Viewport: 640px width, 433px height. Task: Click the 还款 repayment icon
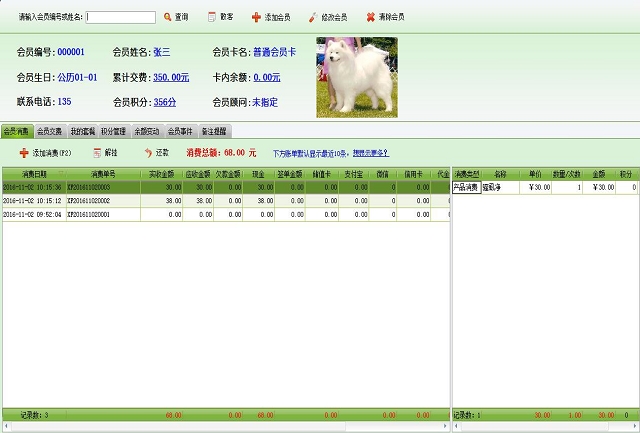[148, 153]
